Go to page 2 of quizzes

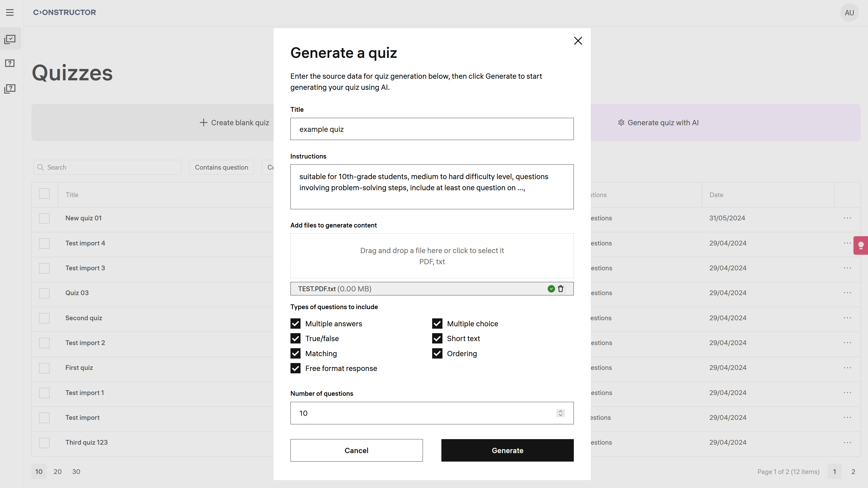click(x=853, y=472)
